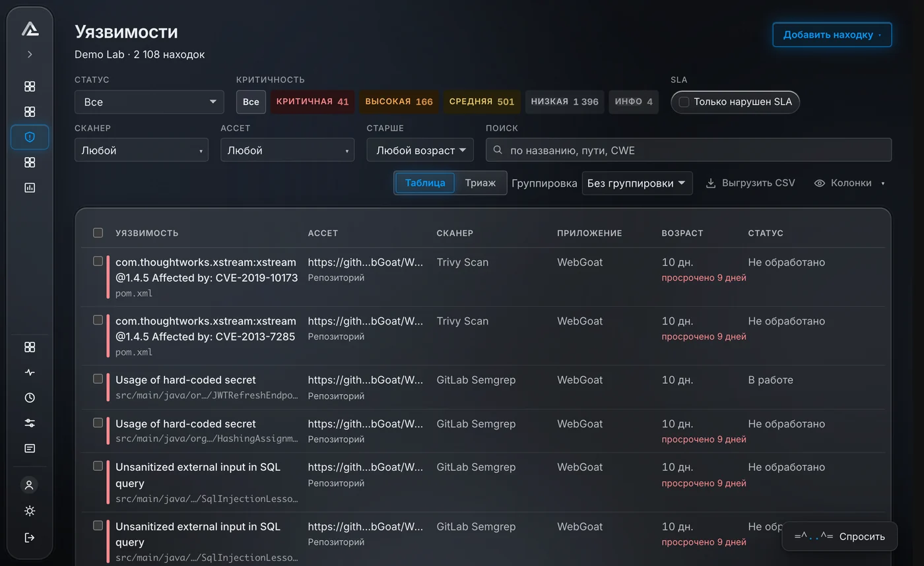Open Без группировки grouping dropdown
The width and height of the screenshot is (924, 566).
click(x=637, y=183)
